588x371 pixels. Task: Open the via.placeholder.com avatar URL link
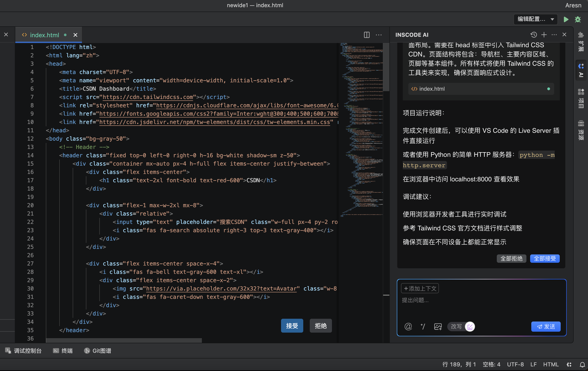[221, 289]
